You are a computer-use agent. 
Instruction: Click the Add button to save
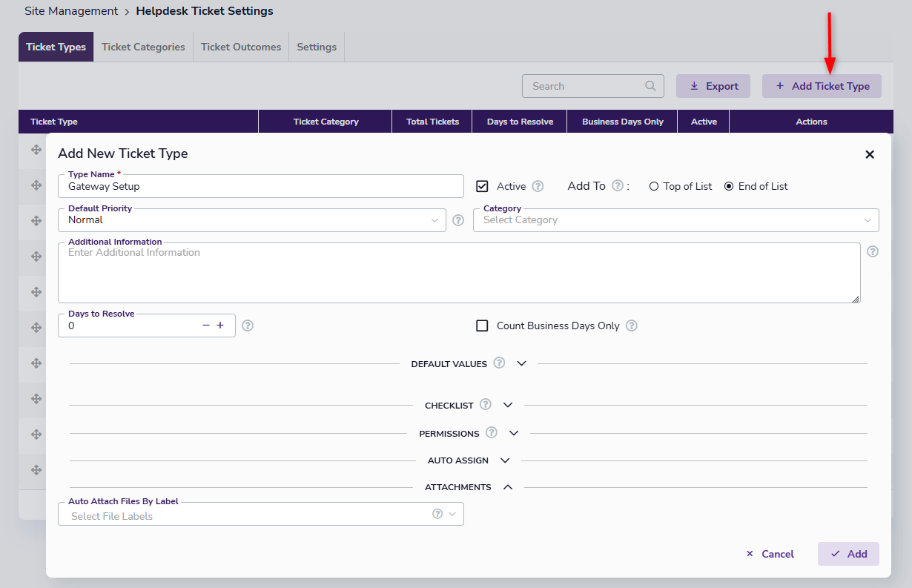[848, 554]
